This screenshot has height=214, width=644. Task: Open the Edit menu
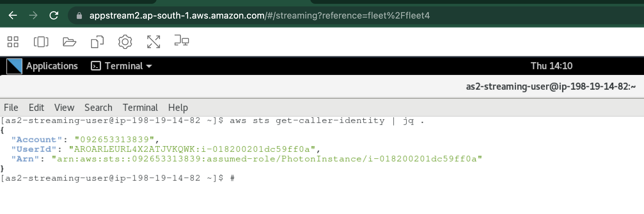pyautogui.click(x=36, y=108)
